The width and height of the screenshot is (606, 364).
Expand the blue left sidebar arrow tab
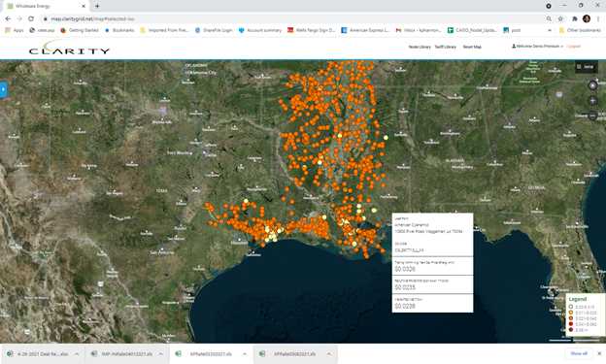pyautogui.click(x=3, y=89)
